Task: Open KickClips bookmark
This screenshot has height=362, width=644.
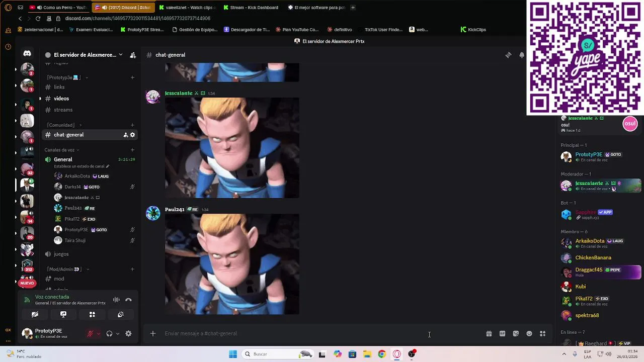Action: (473, 30)
